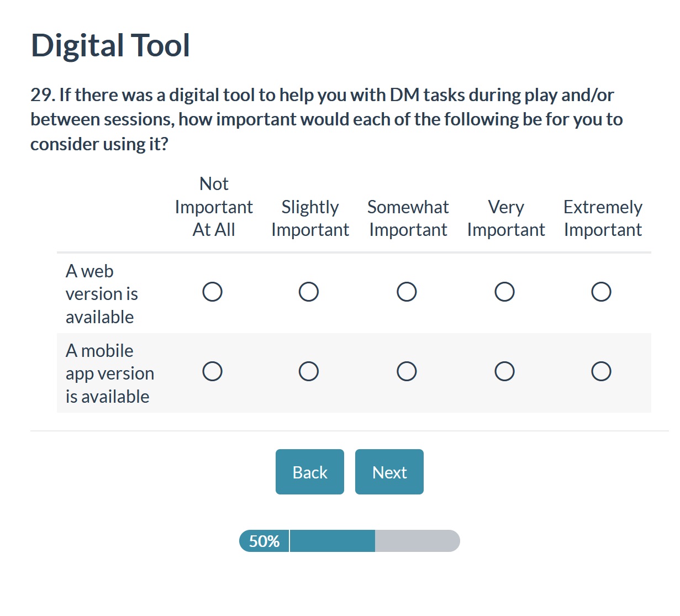Select Slightly Important for web version
This screenshot has height=616, width=680.
click(309, 292)
